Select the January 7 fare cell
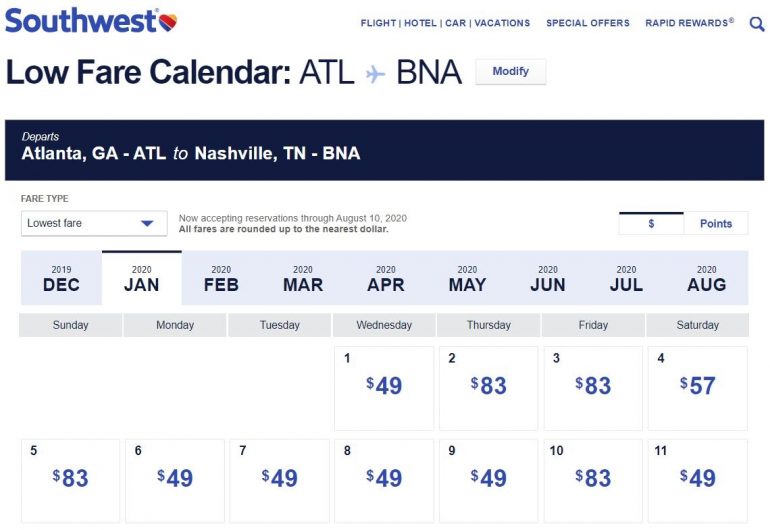The width and height of the screenshot is (770, 530). pyautogui.click(x=280, y=480)
